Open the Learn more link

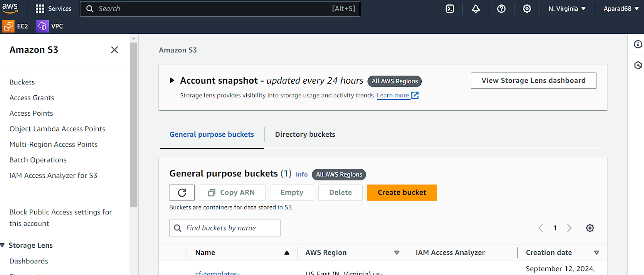tap(393, 95)
